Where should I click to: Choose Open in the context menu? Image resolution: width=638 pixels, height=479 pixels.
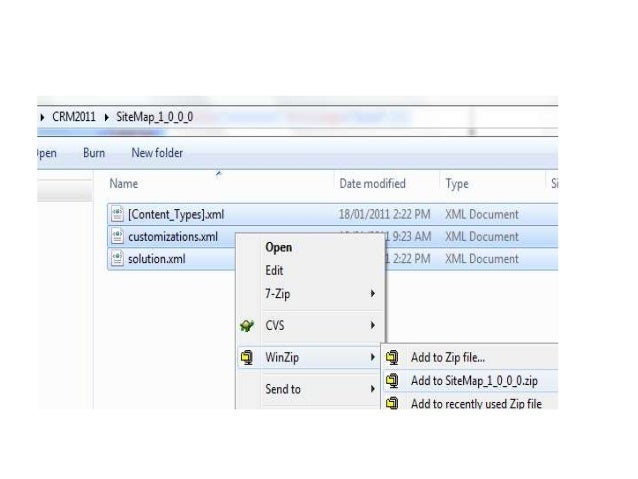click(x=278, y=247)
